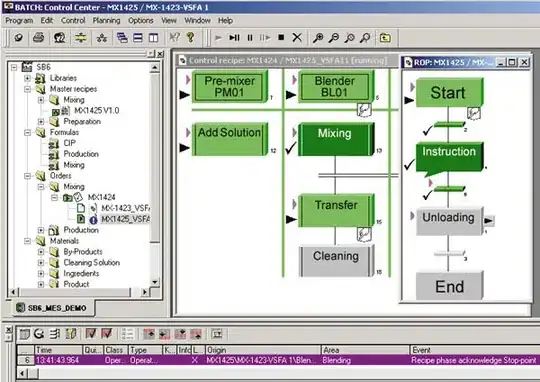Toggle the first red-check message filter button
540x382 pixels.
(91, 333)
